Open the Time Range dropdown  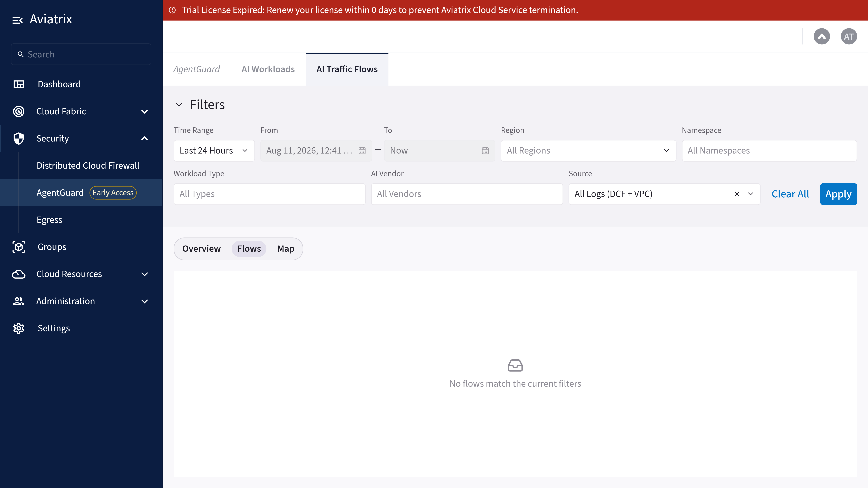[x=214, y=150]
